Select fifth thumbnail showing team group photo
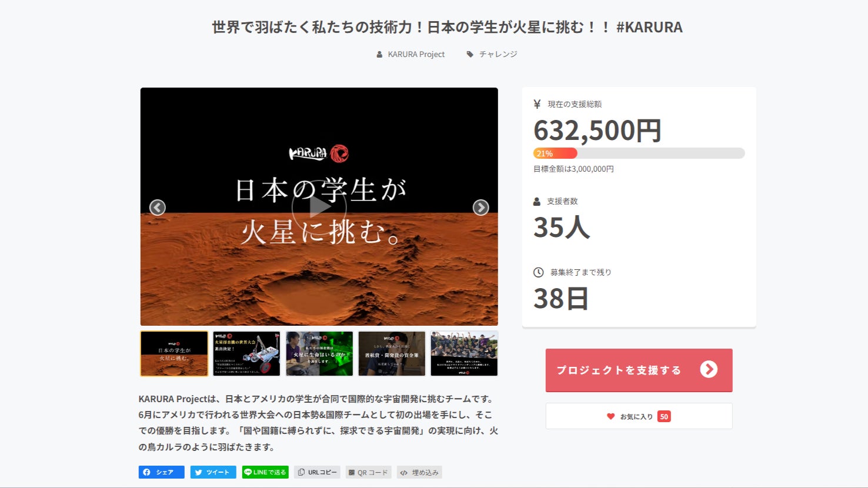 (464, 353)
